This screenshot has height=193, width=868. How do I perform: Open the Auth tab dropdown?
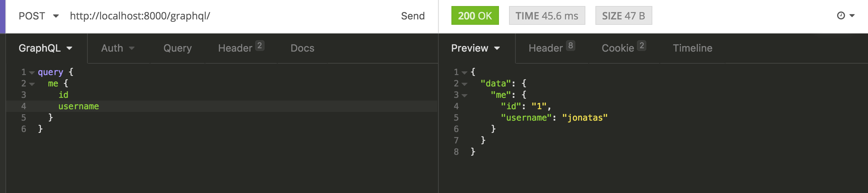[x=118, y=48]
